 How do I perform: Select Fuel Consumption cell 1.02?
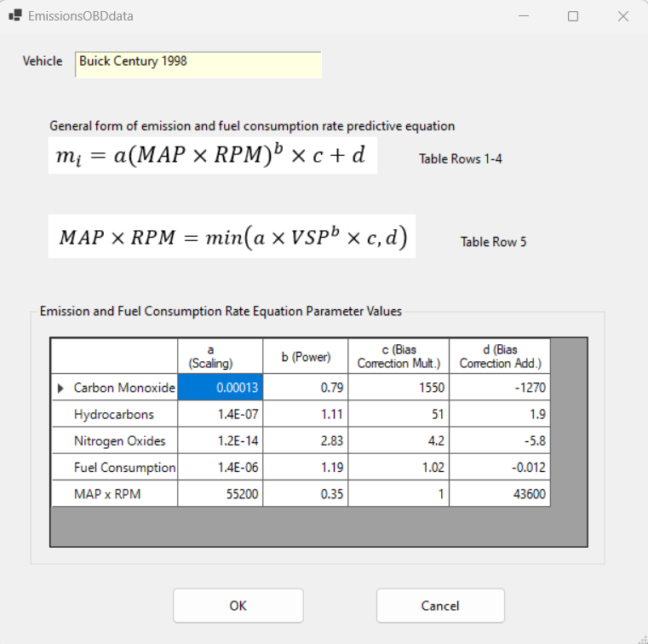pyautogui.click(x=399, y=467)
